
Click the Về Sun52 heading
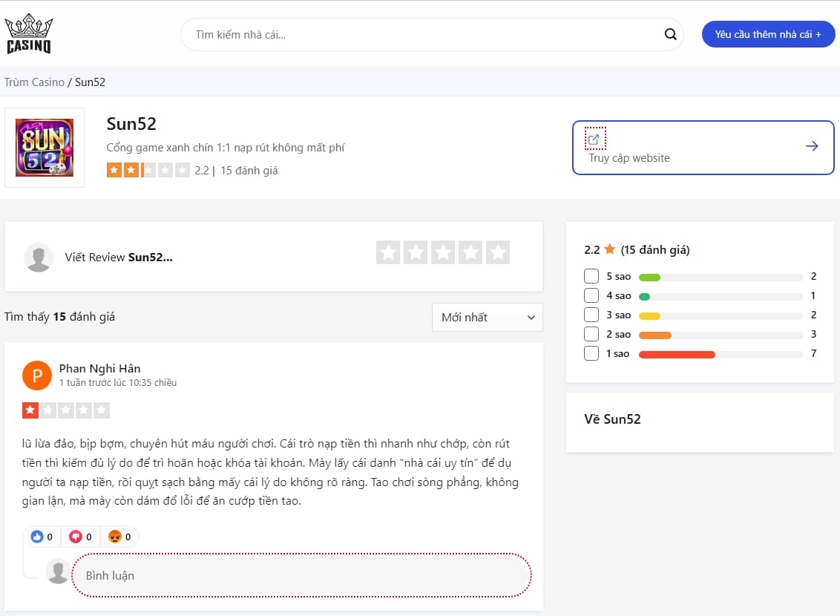point(612,419)
